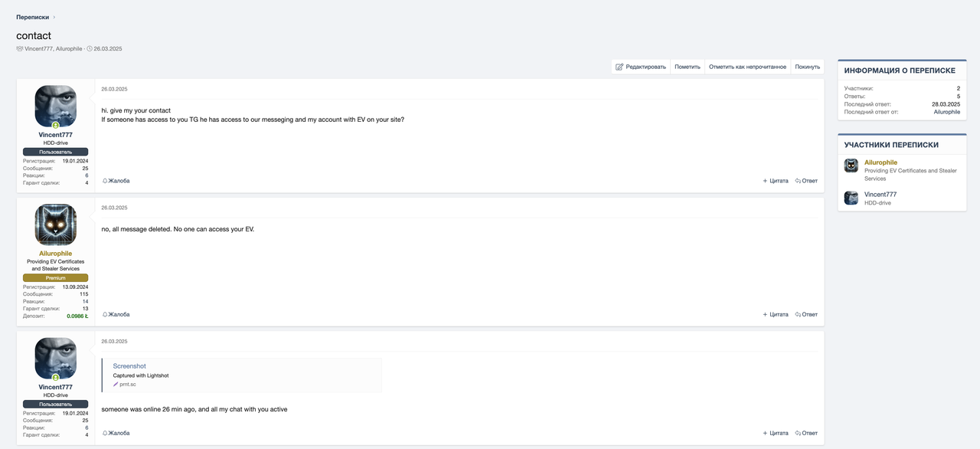Click the online status badge on third avatar
The image size is (980, 449).
point(56,378)
